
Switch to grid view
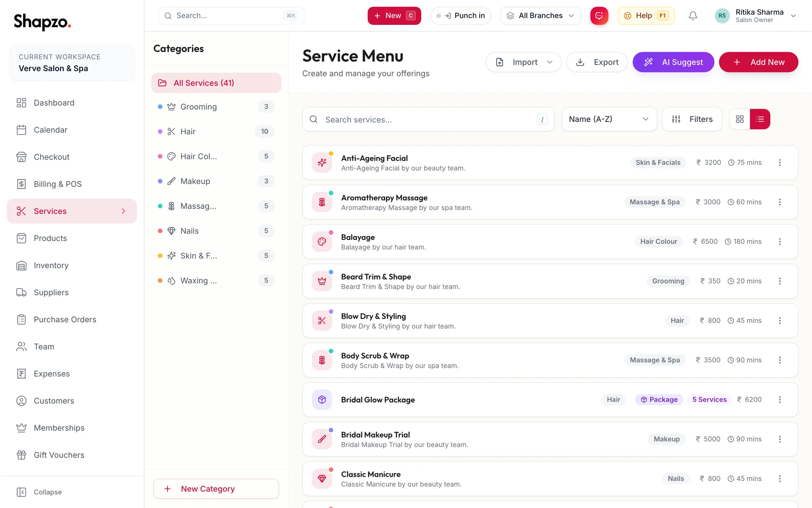740,119
